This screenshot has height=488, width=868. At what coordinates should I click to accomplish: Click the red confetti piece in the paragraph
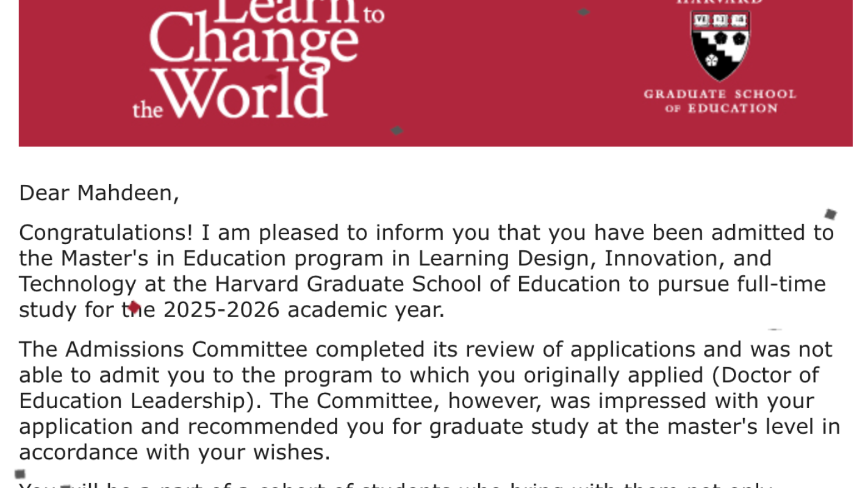pyautogui.click(x=134, y=307)
